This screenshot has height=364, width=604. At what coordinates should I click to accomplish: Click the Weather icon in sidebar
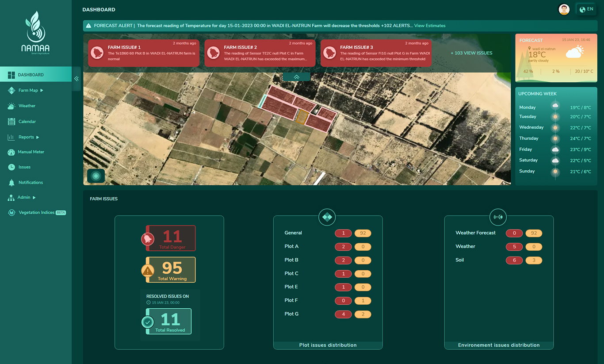click(11, 106)
